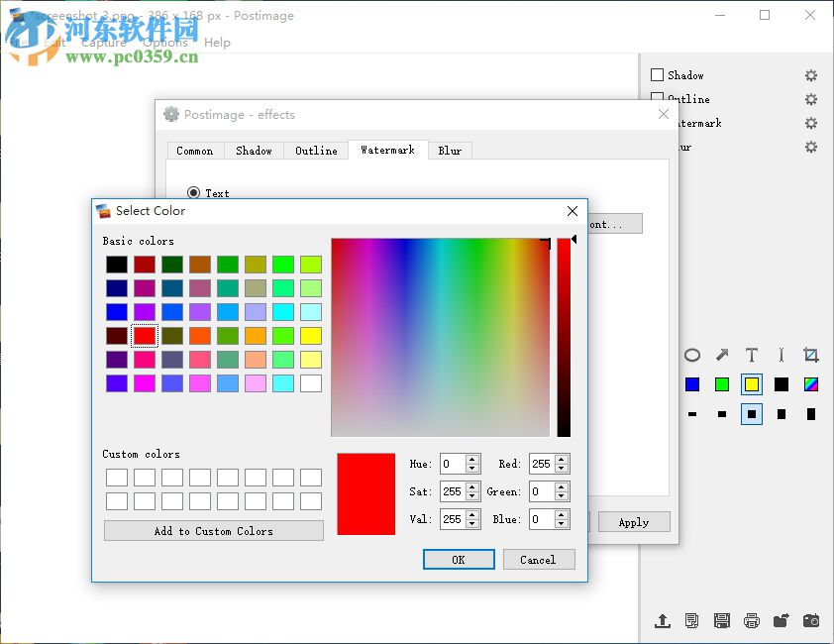Open the Options menu
Screen dimensions: 834x644
coord(164,42)
